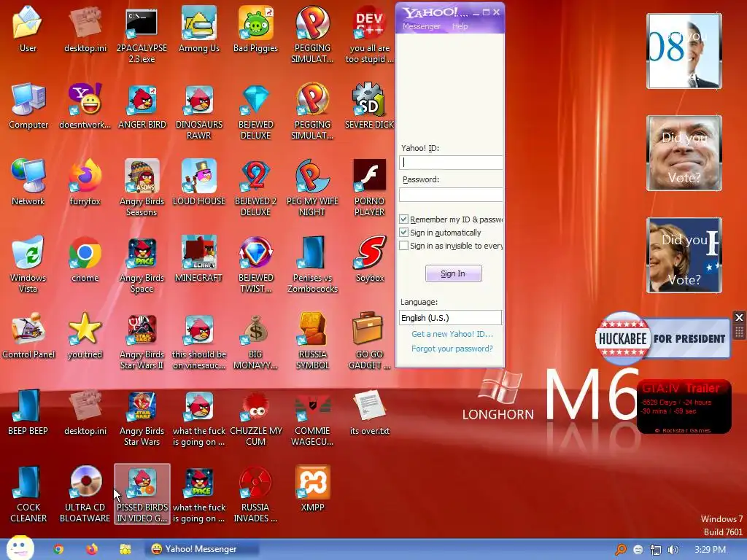Launch the Soybox shortcut
The width and height of the screenshot is (747, 560).
point(369,259)
